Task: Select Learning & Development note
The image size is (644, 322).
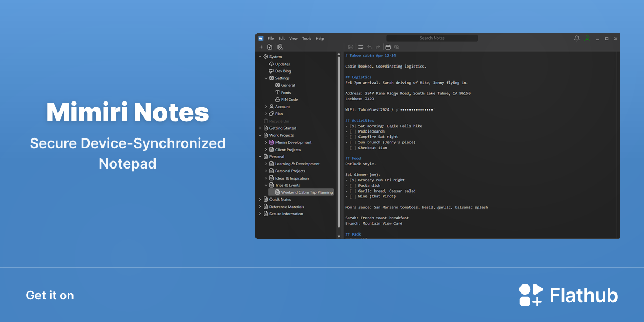Action: click(297, 164)
